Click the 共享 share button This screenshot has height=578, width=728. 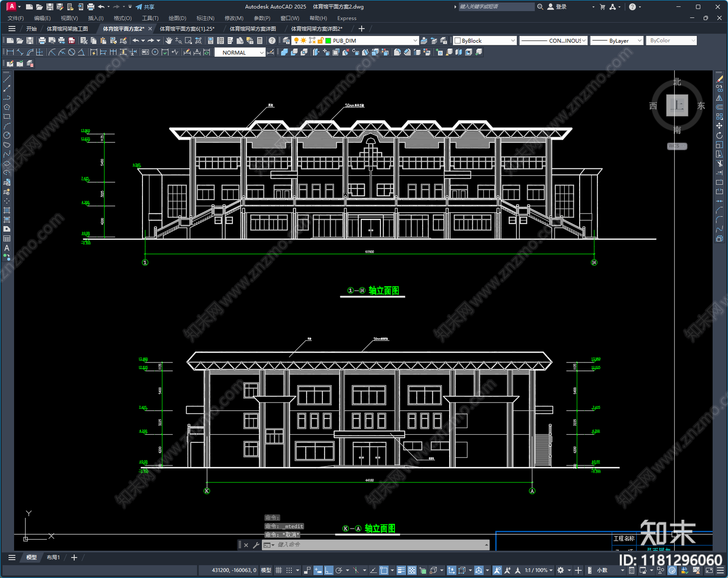point(145,7)
